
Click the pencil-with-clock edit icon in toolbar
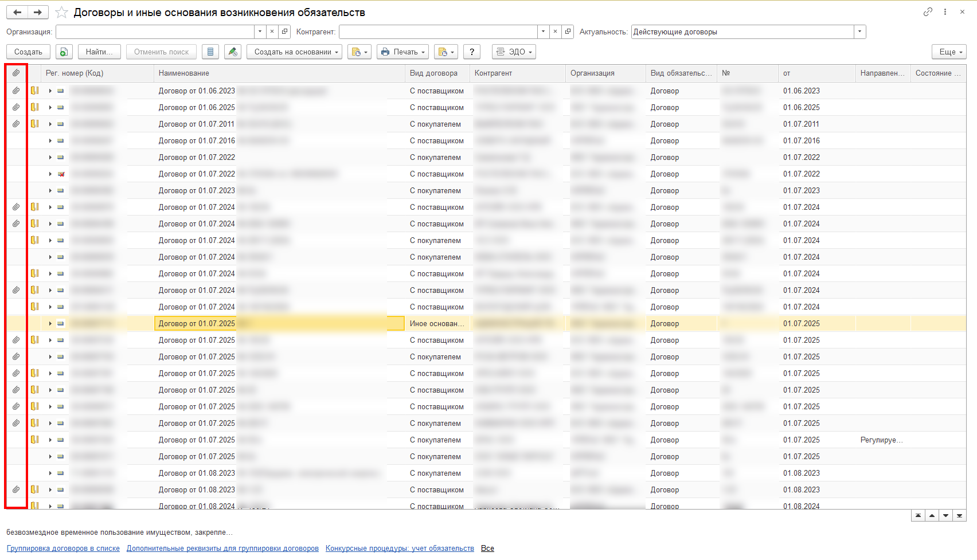pos(232,52)
